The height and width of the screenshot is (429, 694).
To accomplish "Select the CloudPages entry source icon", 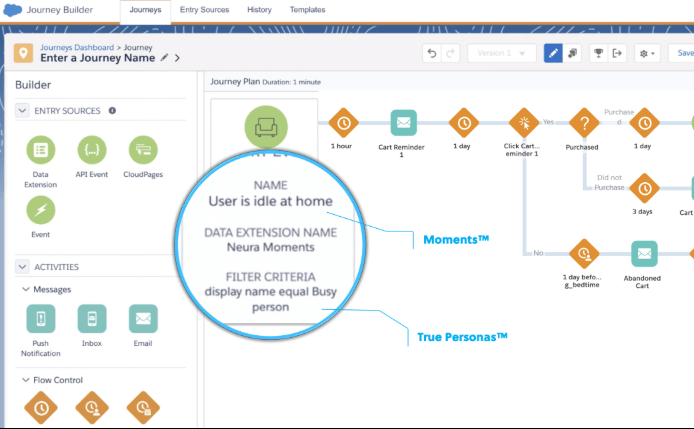I will pos(143,150).
